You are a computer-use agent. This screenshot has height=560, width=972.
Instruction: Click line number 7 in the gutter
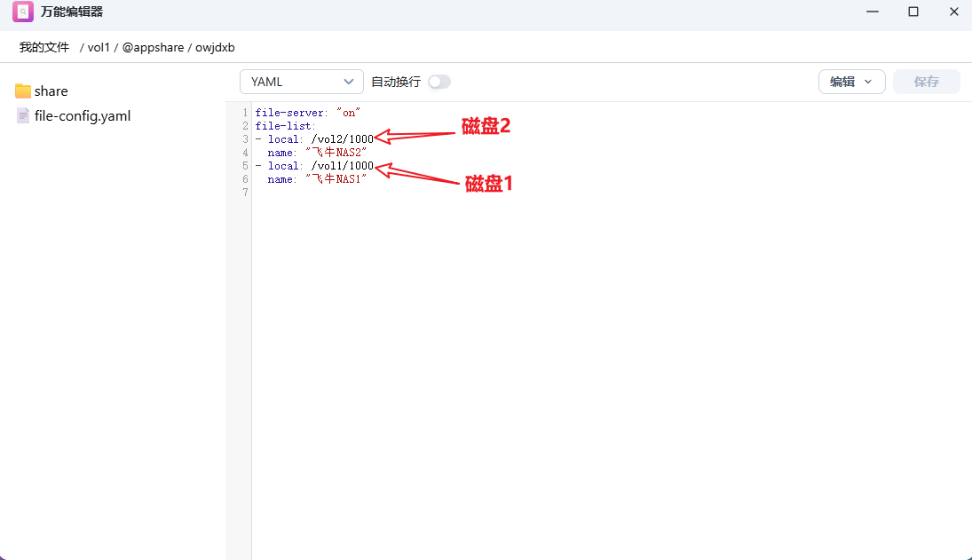[x=246, y=193]
